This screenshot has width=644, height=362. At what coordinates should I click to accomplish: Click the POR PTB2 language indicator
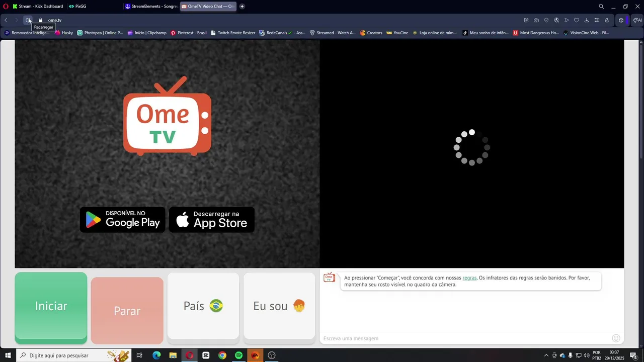pos(597,355)
